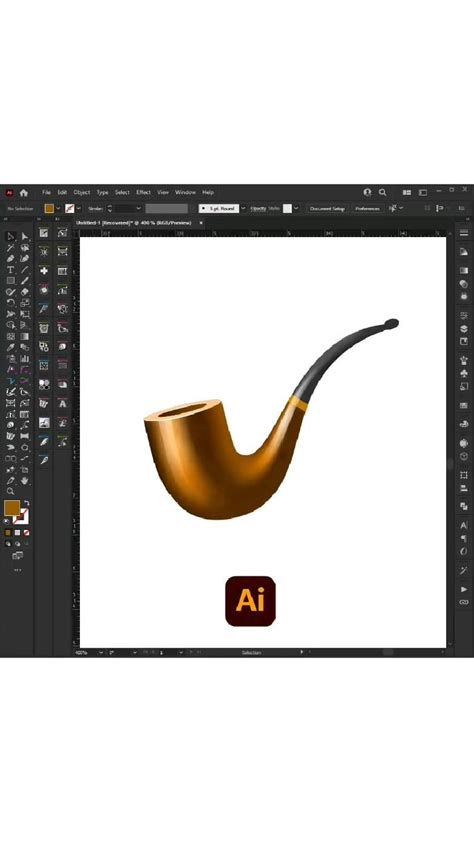Click the large Fill color swatch in toolbar
This screenshot has width=474, height=842.
[x=12, y=508]
